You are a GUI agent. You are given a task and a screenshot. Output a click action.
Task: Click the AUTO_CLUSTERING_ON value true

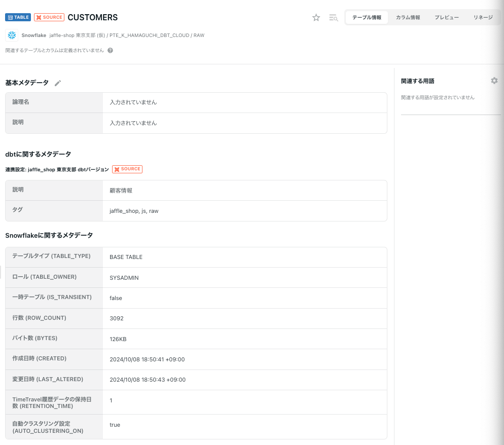point(115,425)
